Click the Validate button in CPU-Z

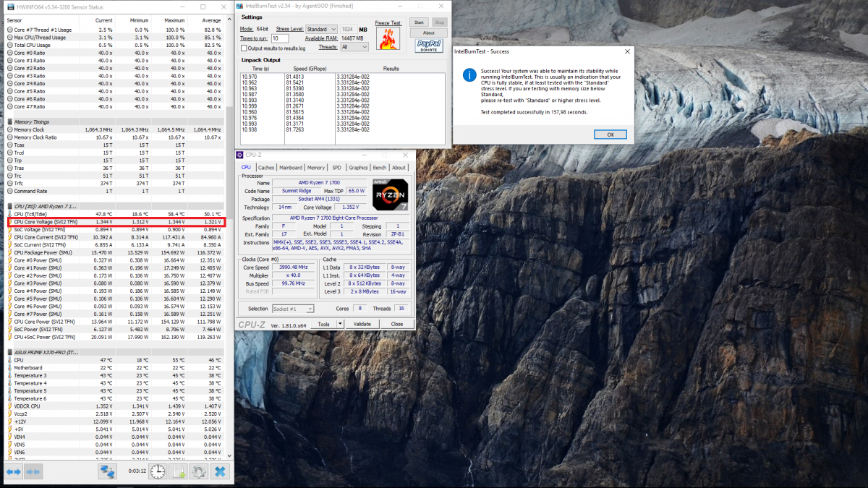pos(362,324)
